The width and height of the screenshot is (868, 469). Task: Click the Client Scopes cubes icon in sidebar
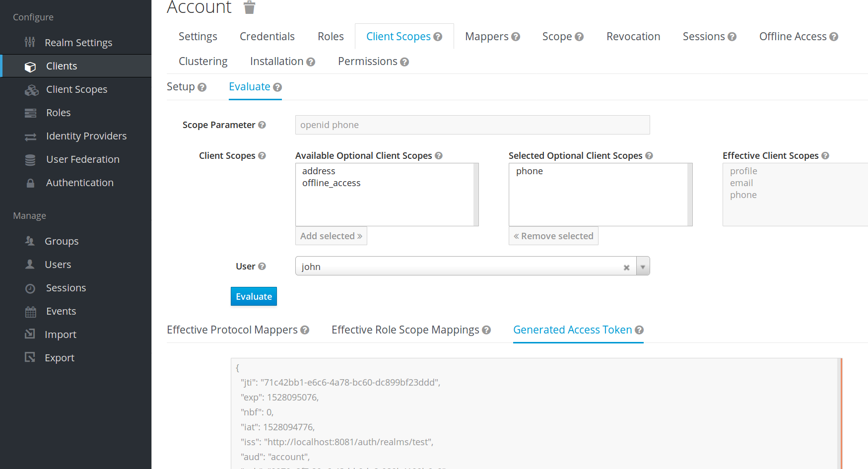point(31,90)
